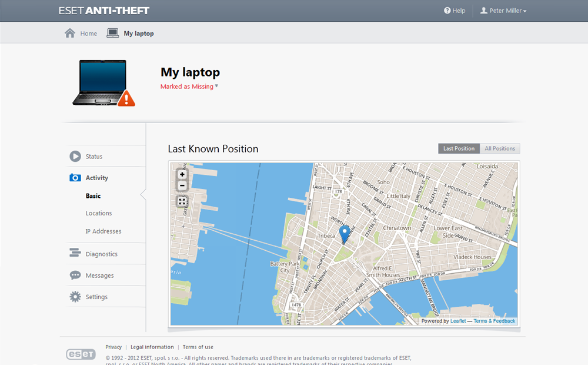
Task: Click the Messages speech bubble icon
Action: [x=75, y=276]
